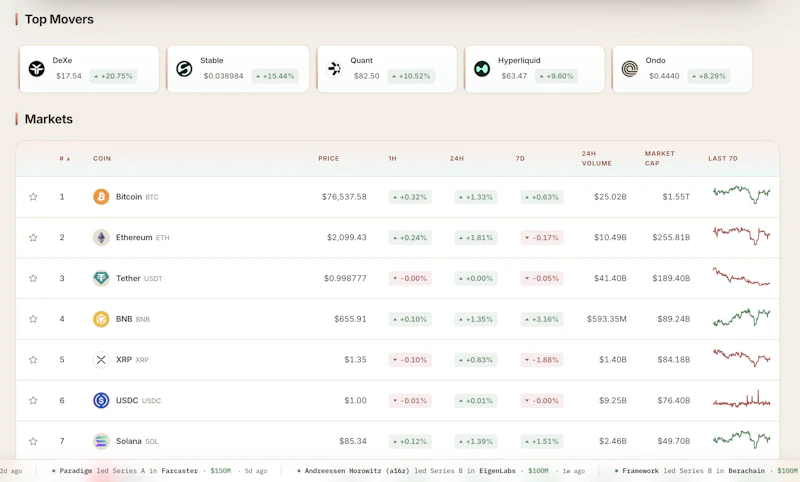Open the Quant top mover card

point(386,69)
